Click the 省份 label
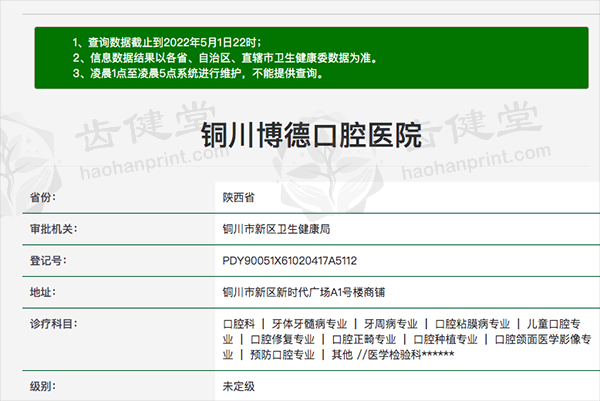600x401 pixels. (42, 197)
